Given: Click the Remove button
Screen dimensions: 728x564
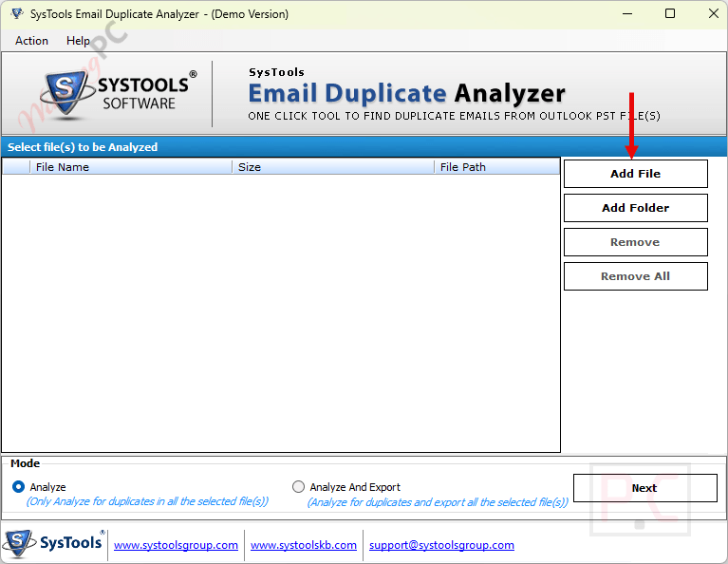Looking at the screenshot, I should tap(636, 242).
